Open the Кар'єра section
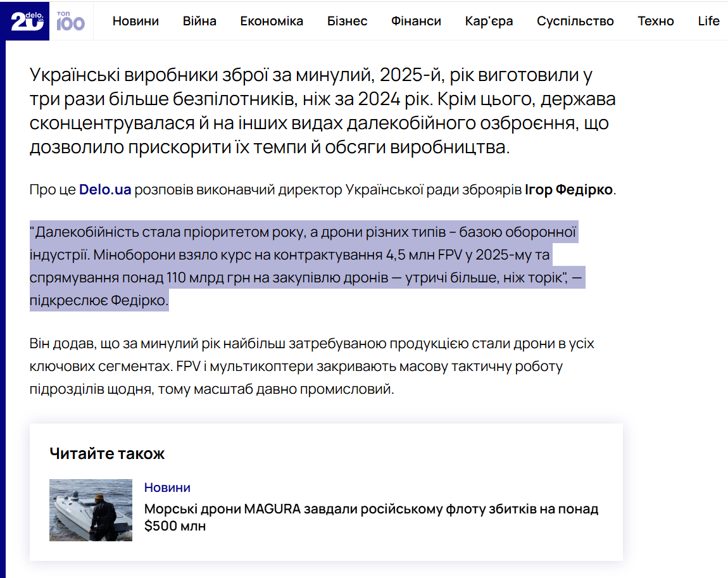Image resolution: width=728 pixels, height=578 pixels. 488,20
